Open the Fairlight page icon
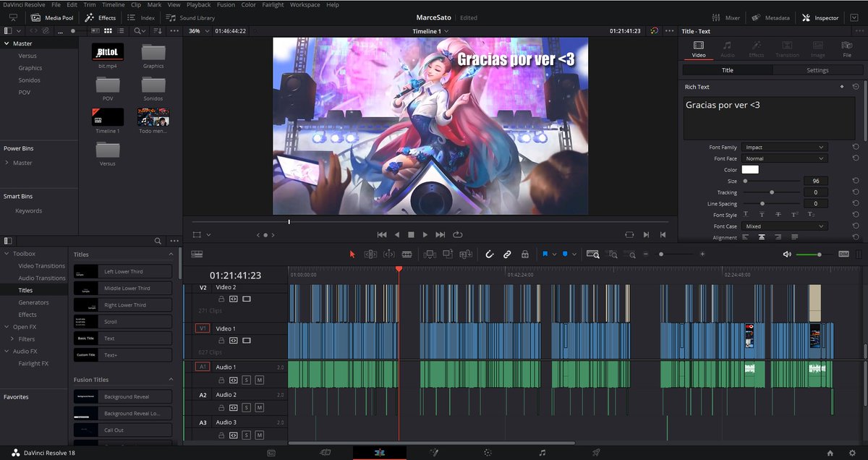Viewport: 868px width, 460px height. tap(542, 453)
